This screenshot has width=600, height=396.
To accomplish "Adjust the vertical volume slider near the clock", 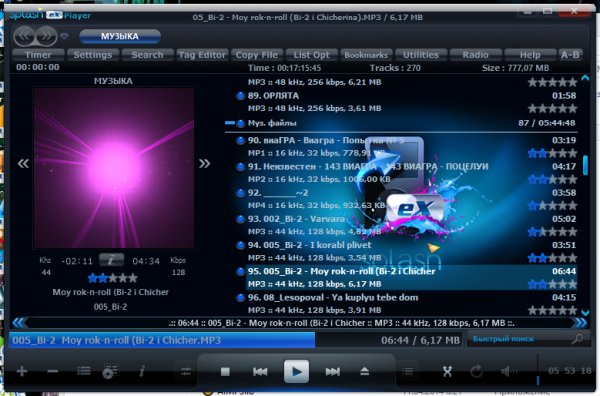I will click(538, 369).
